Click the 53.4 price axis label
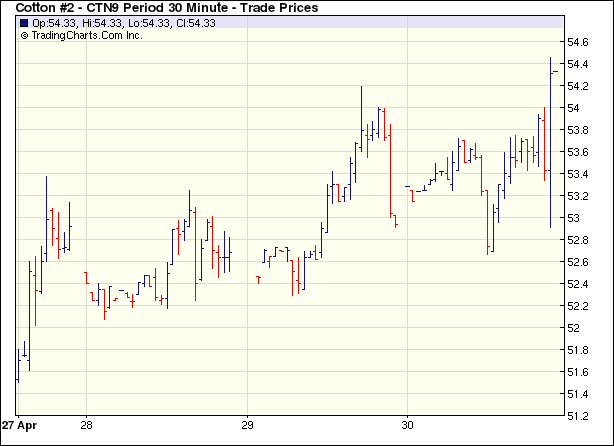This screenshot has width=614, height=446. click(x=579, y=174)
